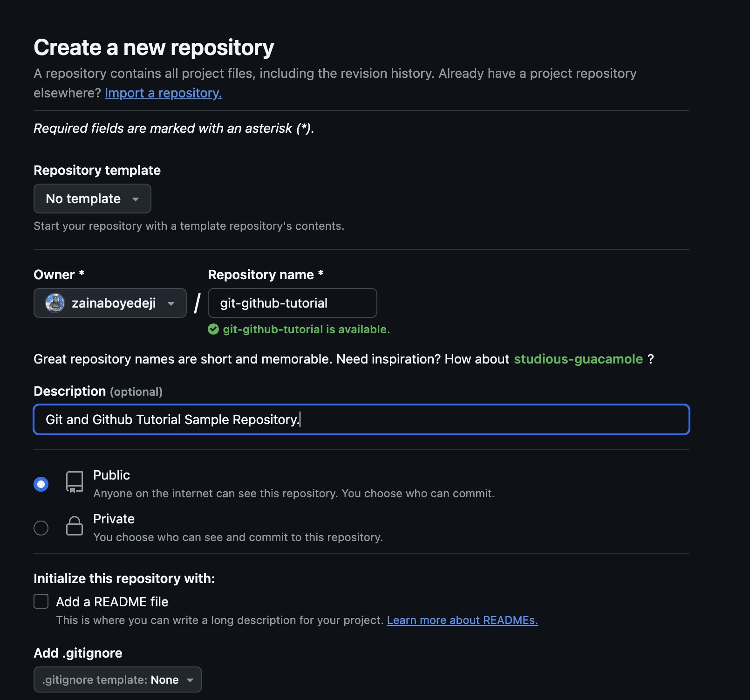The height and width of the screenshot is (700, 750).
Task: Focus the Repository name input field
Action: 293,303
